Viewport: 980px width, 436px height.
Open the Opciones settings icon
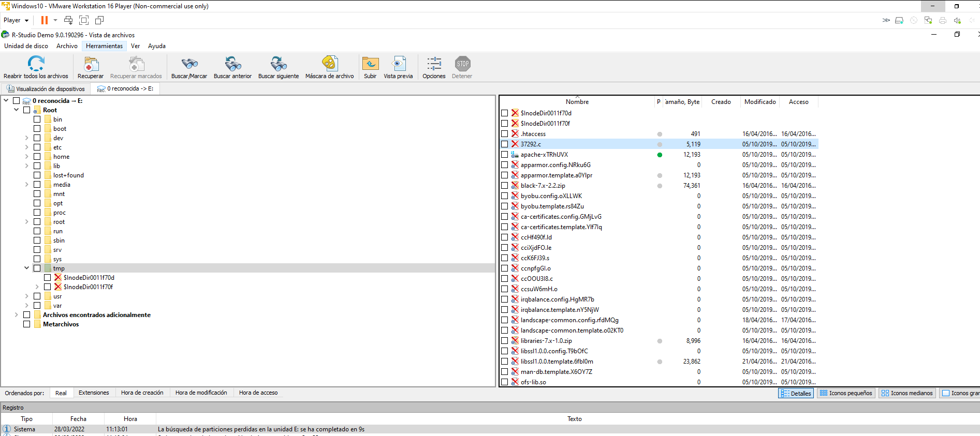pyautogui.click(x=434, y=64)
